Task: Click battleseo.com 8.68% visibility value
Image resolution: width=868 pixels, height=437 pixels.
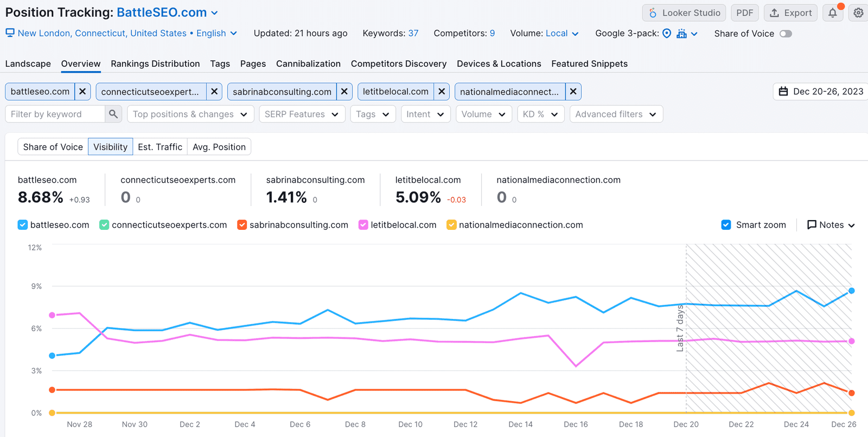Action: 41,197
